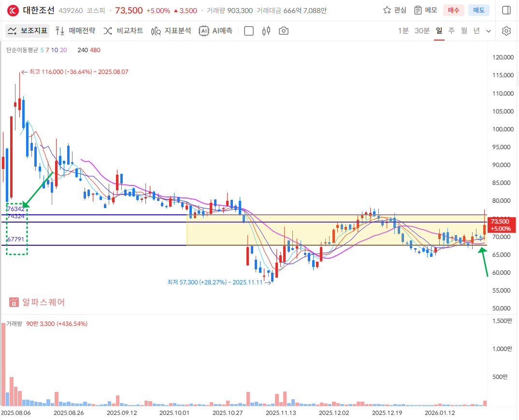Open the 보조지표 indicators panel

tap(28, 31)
